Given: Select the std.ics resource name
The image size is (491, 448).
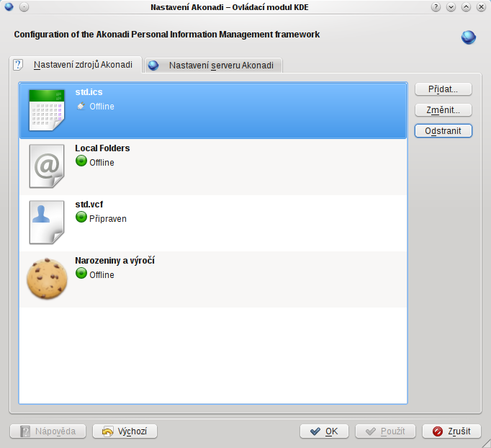Looking at the screenshot, I should point(89,92).
